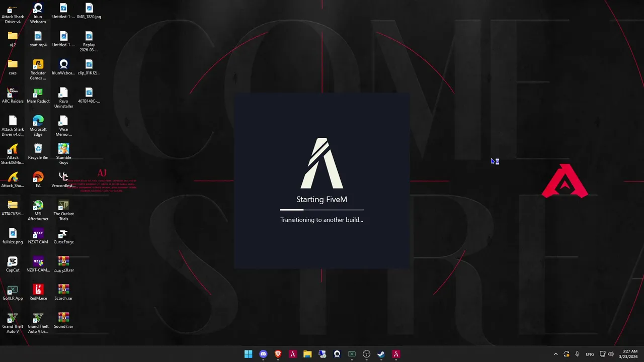Select the Replay 2026-03 file icon
The image size is (644, 362).
click(89, 42)
